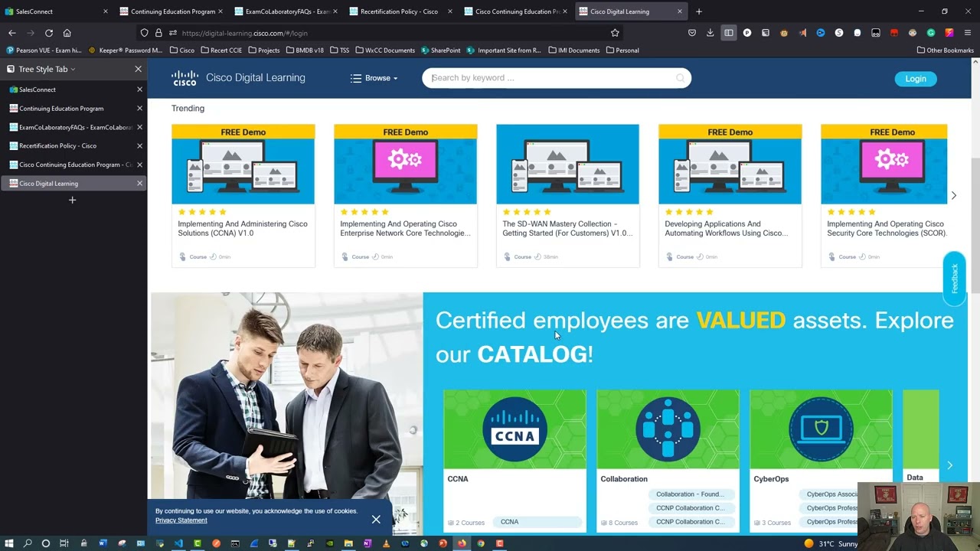Open Implementing And Administering Cisco Solutions course

click(x=243, y=196)
